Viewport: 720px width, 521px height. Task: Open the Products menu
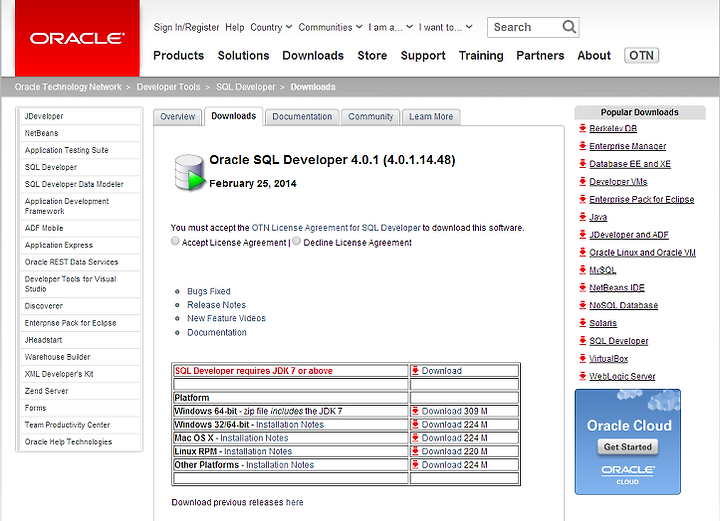click(179, 56)
